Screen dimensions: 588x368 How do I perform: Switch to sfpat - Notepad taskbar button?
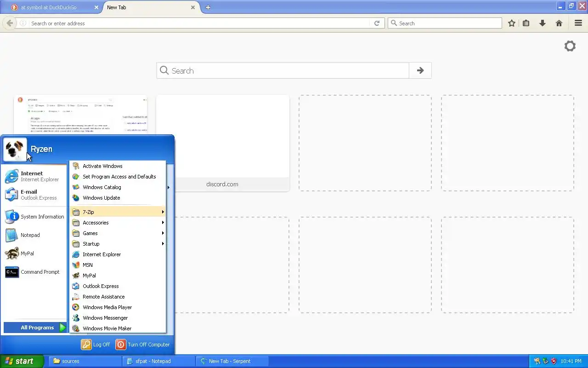(x=159, y=361)
